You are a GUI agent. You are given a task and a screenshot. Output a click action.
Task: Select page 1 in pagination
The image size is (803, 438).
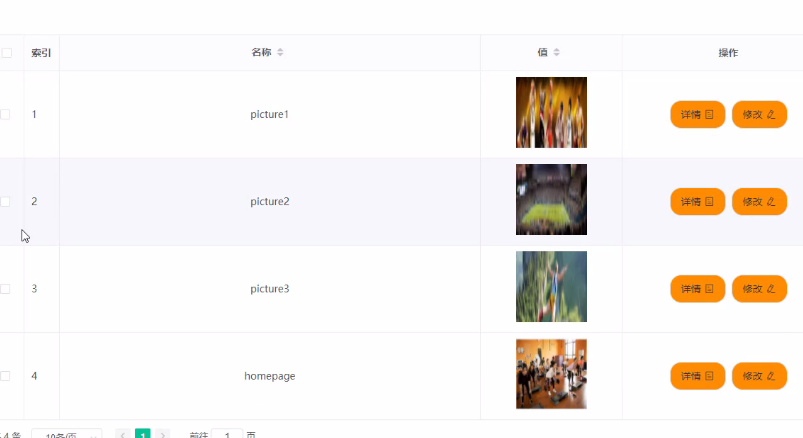click(x=143, y=434)
